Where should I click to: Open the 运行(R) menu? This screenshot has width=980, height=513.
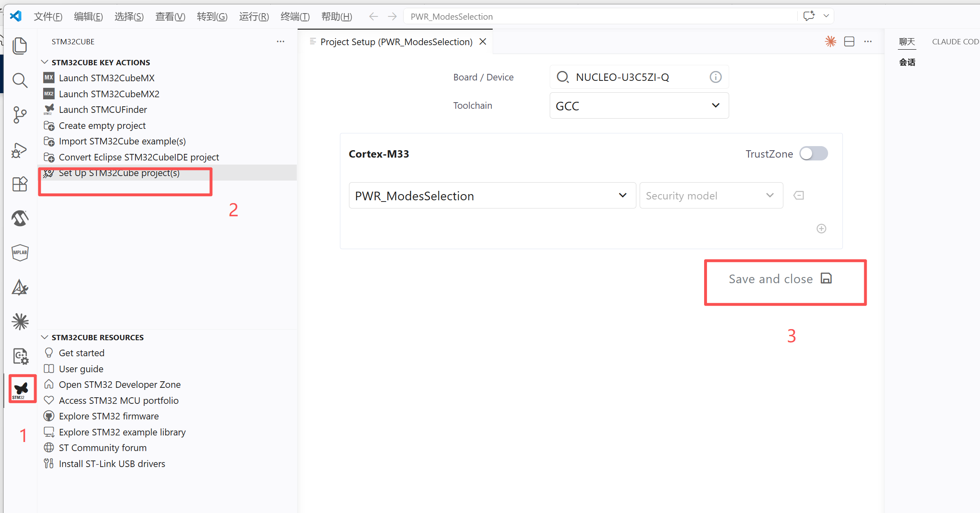[254, 16]
